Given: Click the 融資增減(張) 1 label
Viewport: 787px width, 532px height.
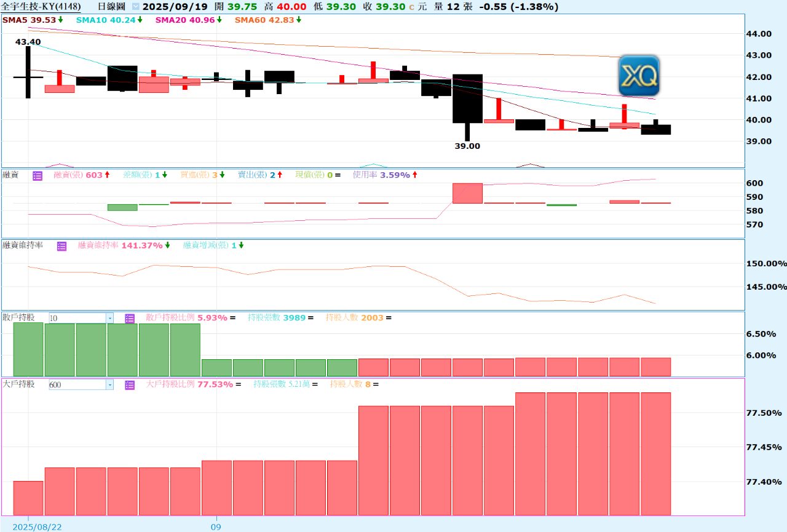Looking at the screenshot, I should (213, 245).
